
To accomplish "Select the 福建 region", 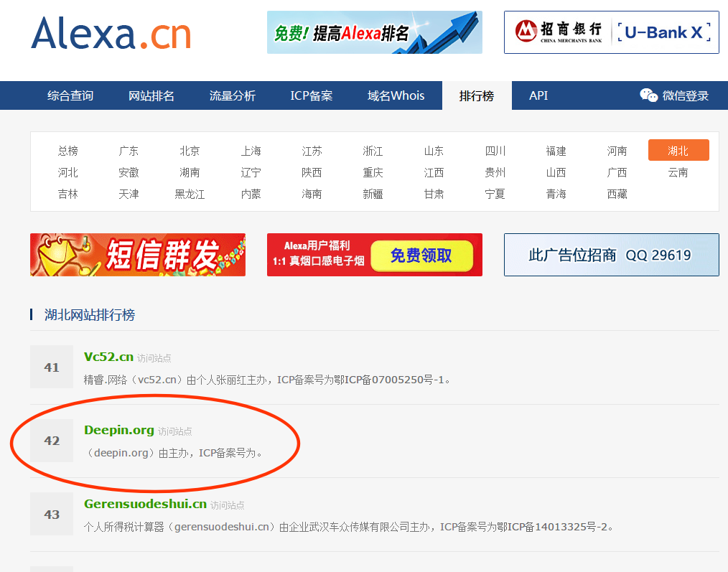I will [x=556, y=151].
